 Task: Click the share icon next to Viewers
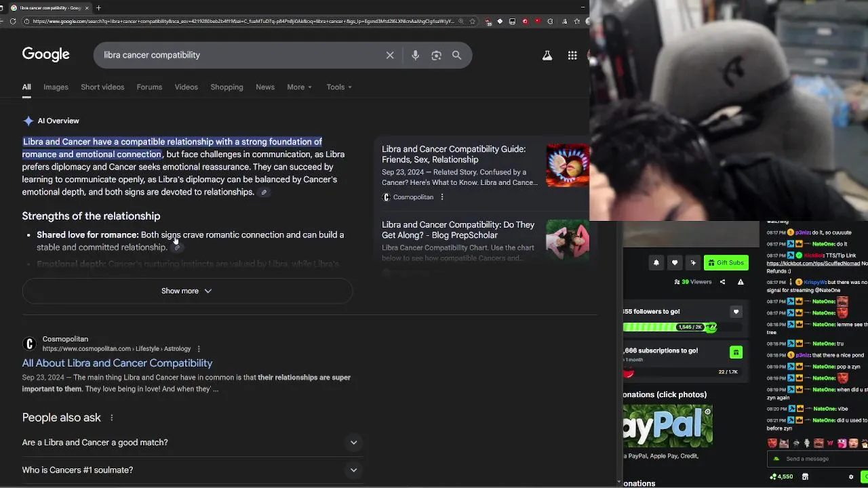pos(722,282)
